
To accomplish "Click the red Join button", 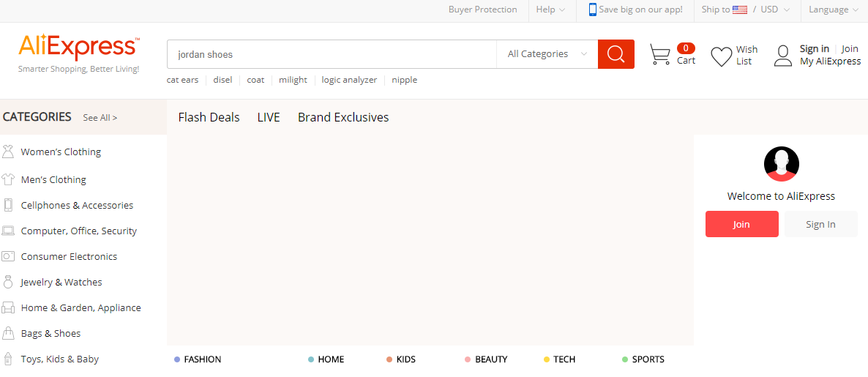I will coord(742,224).
